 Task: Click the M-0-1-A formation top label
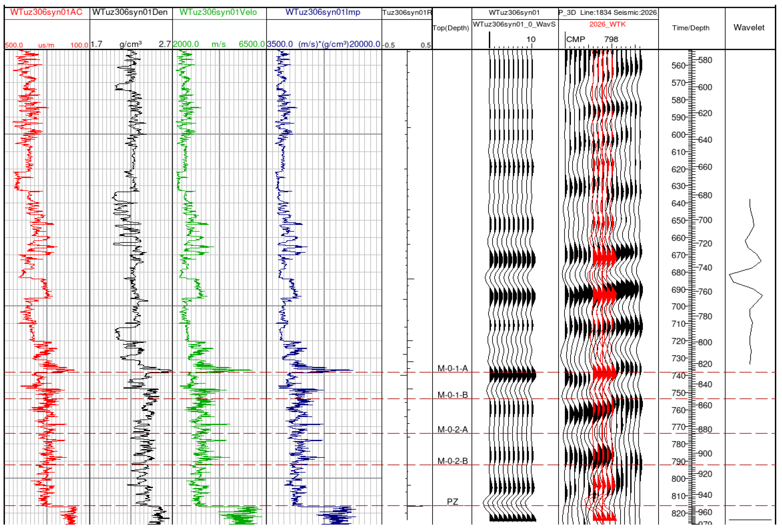click(453, 368)
